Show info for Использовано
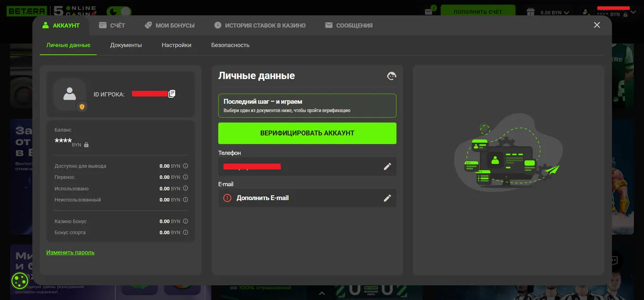The height and width of the screenshot is (300, 644). coord(186,188)
